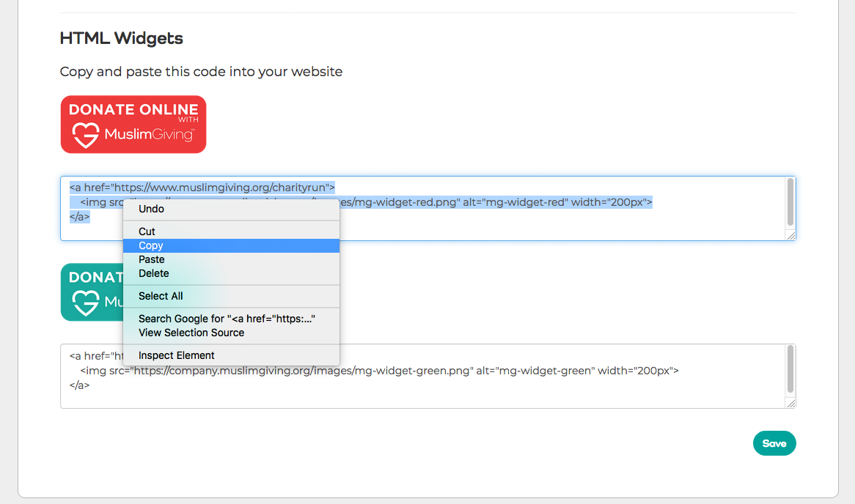Click the mg-widget-green.png img line
The width and height of the screenshot is (855, 504).
click(380, 371)
